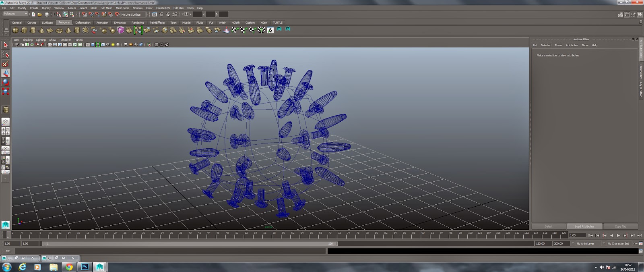Toggle the auto keyframe key icon
Image resolution: width=644 pixels, height=272 pixels.
coord(636,243)
